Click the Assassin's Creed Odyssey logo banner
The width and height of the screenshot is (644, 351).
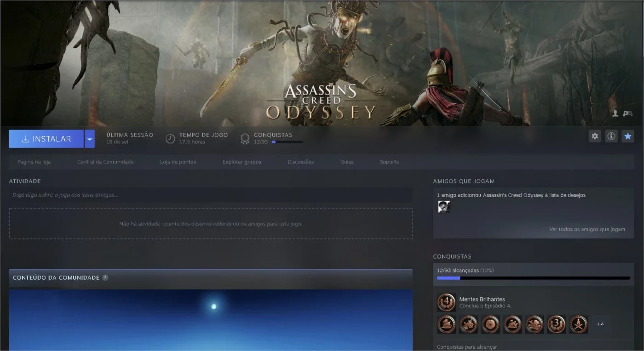click(x=321, y=101)
